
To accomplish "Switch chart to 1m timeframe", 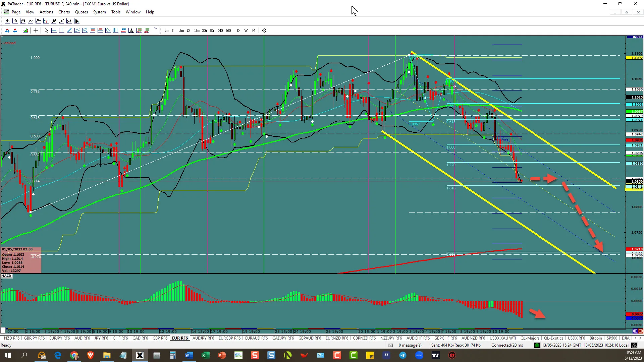I will pyautogui.click(x=166, y=31).
